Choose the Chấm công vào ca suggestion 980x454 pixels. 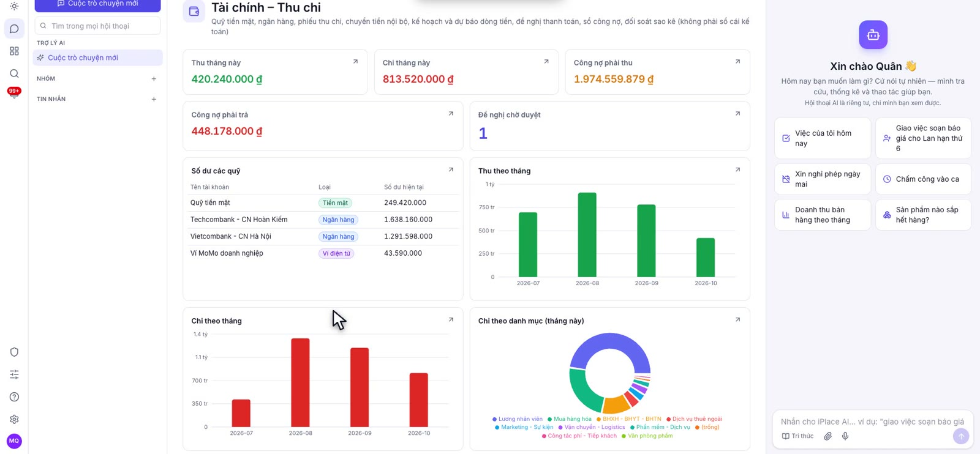click(x=923, y=179)
